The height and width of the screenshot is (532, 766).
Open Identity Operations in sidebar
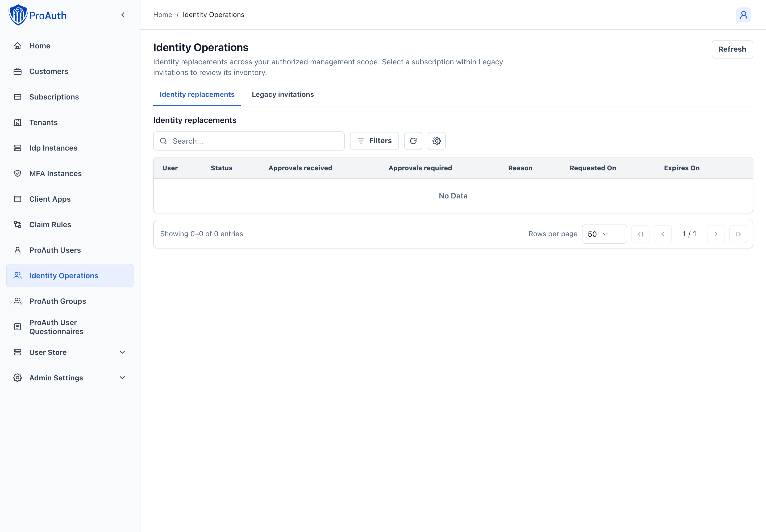point(70,276)
